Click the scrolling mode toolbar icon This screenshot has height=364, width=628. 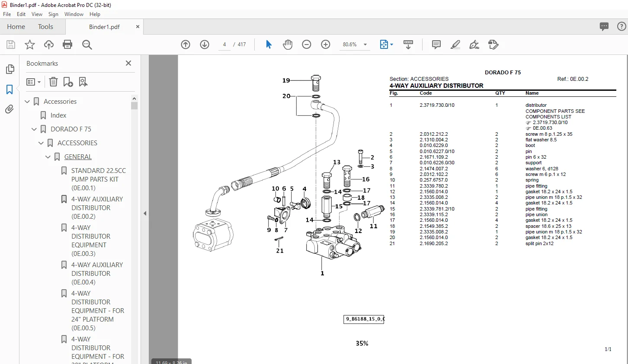coord(408,45)
